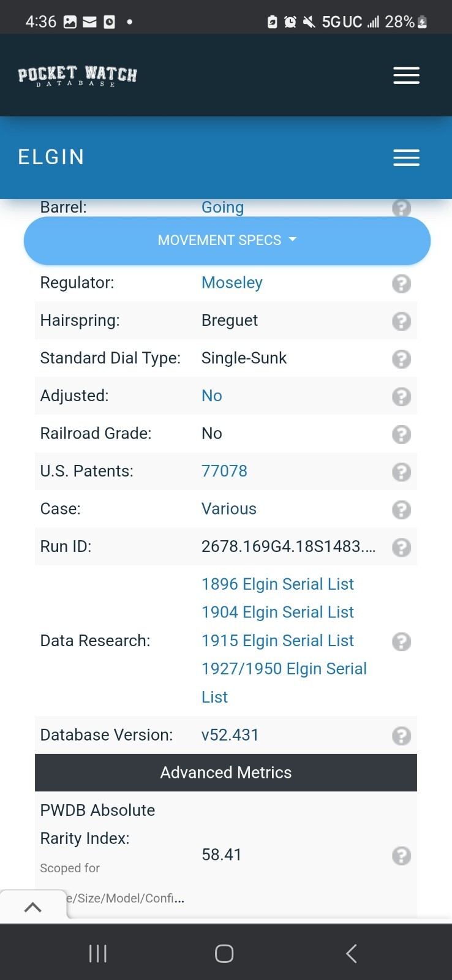The width and height of the screenshot is (452, 980).
Task: Open the 1896 Elgin Serial List
Action: (277, 584)
